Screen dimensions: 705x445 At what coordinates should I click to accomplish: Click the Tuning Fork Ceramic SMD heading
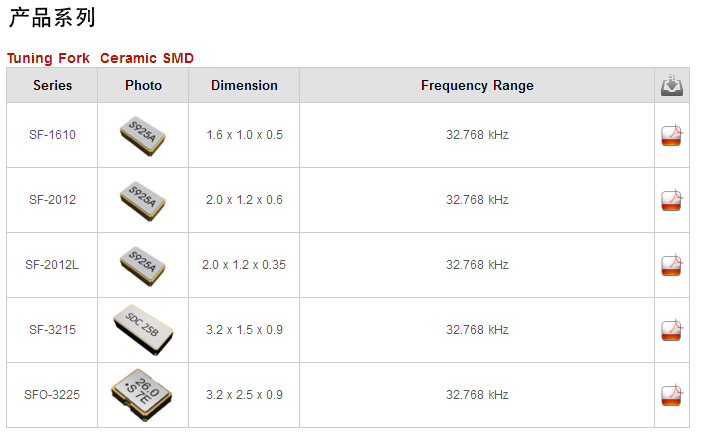tap(100, 58)
